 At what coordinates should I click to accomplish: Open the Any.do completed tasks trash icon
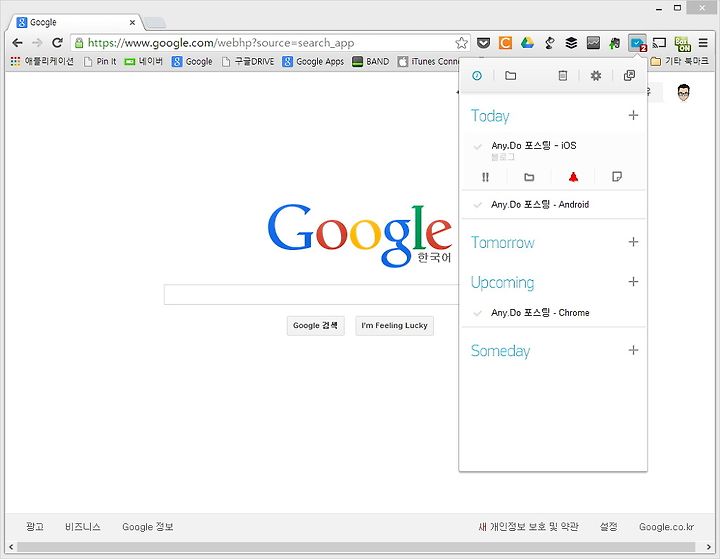click(562, 75)
